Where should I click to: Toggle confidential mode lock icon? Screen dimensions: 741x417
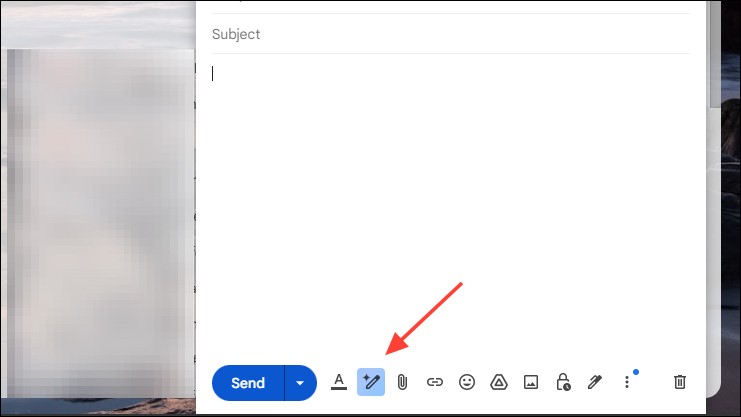click(x=563, y=382)
